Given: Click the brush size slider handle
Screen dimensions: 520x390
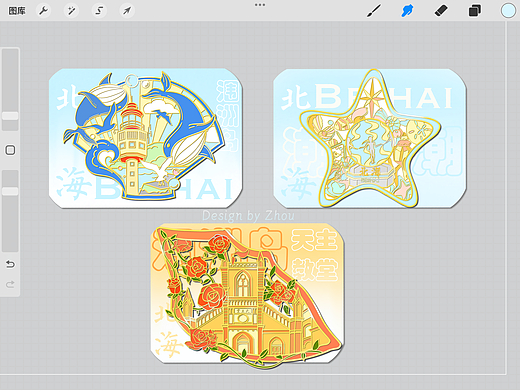Looking at the screenshot, I should click(10, 116).
